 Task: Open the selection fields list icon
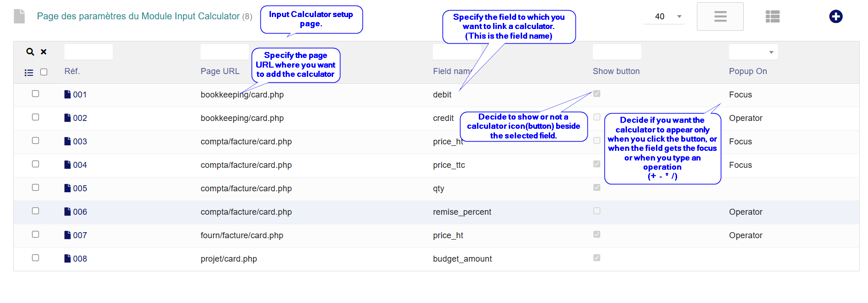coord(29,72)
